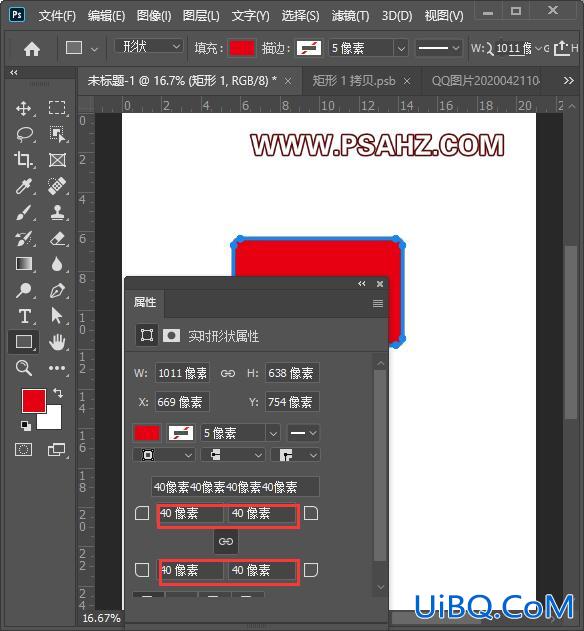Screen dimensions: 584x631
Task: Toggle the corner radius link chain button
Action: click(226, 541)
